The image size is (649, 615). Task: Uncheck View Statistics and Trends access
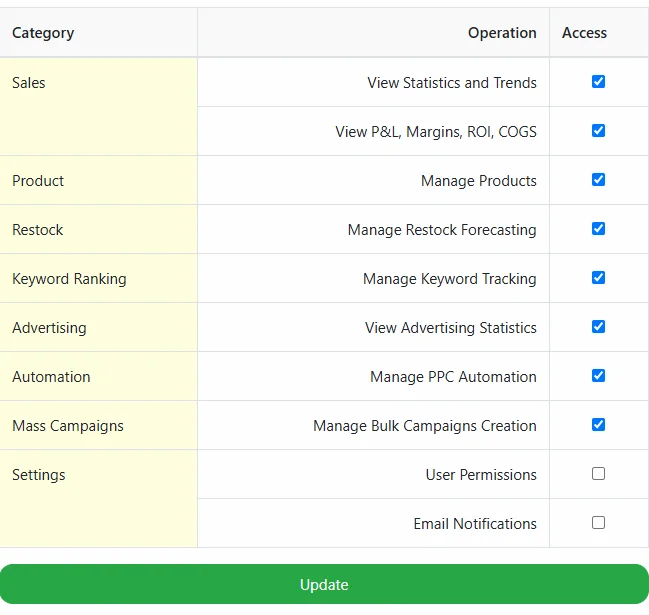point(598,82)
